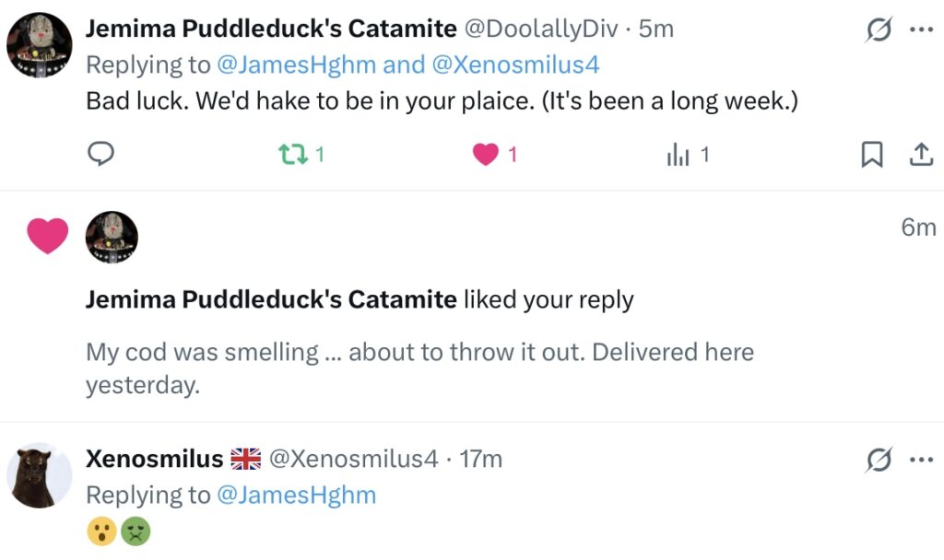Viewport: 944px width, 560px height.
Task: Click the avatar in the like notification
Action: coord(112,238)
